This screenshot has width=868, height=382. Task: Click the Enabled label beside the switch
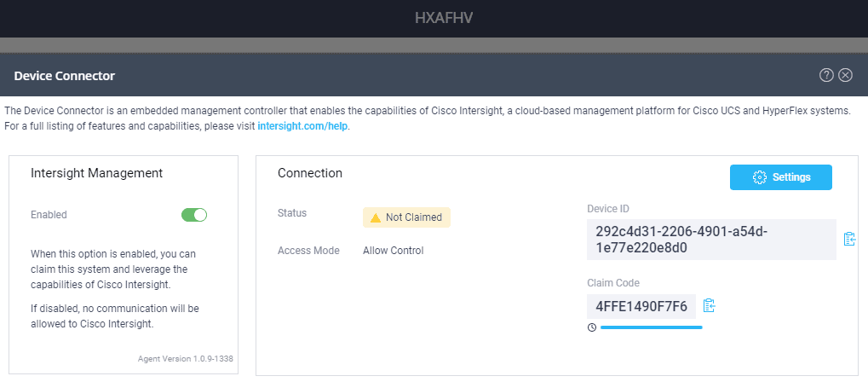[49, 215]
